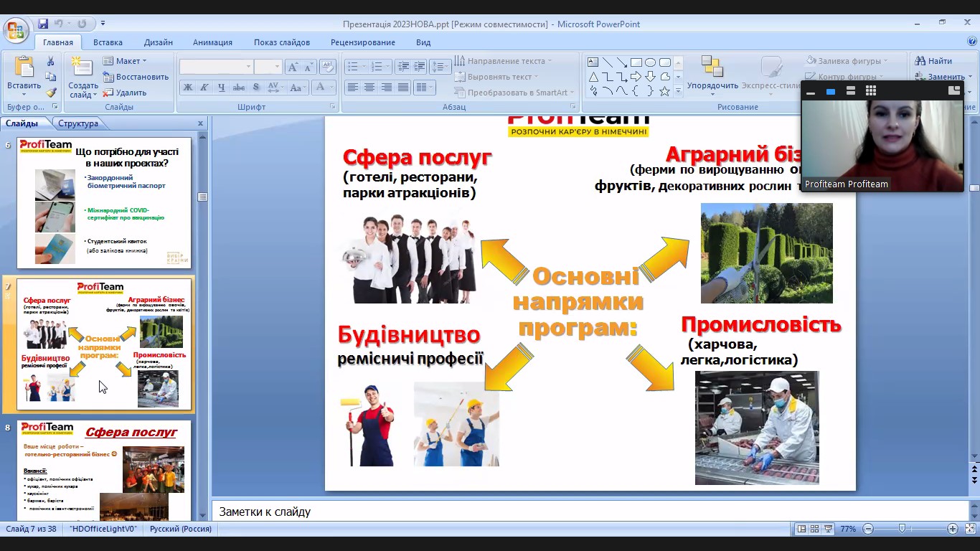Open the Вставка ribbon tab
The height and width of the screenshot is (551, 980).
pyautogui.click(x=108, y=42)
